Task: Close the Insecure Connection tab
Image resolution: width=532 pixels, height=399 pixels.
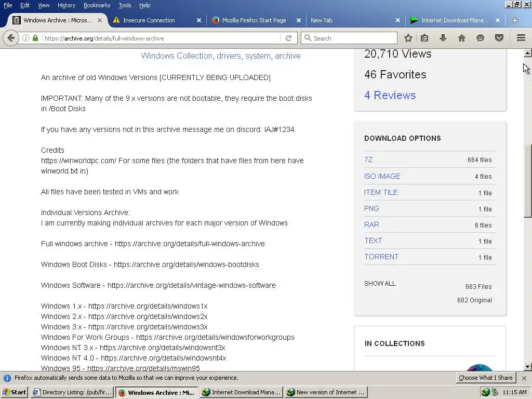Action: [x=199, y=20]
